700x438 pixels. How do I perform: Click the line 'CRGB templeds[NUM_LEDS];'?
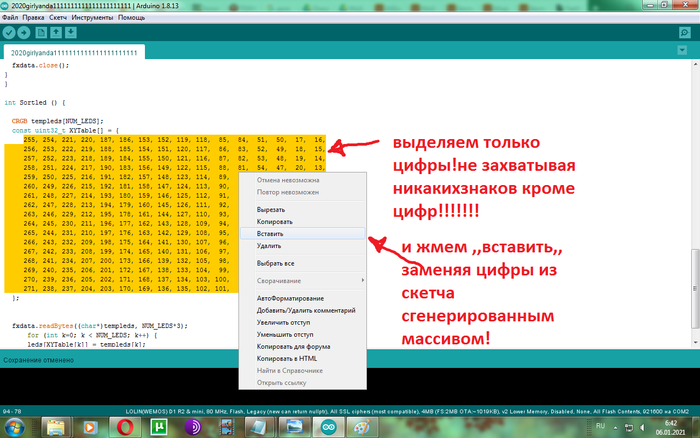point(58,121)
